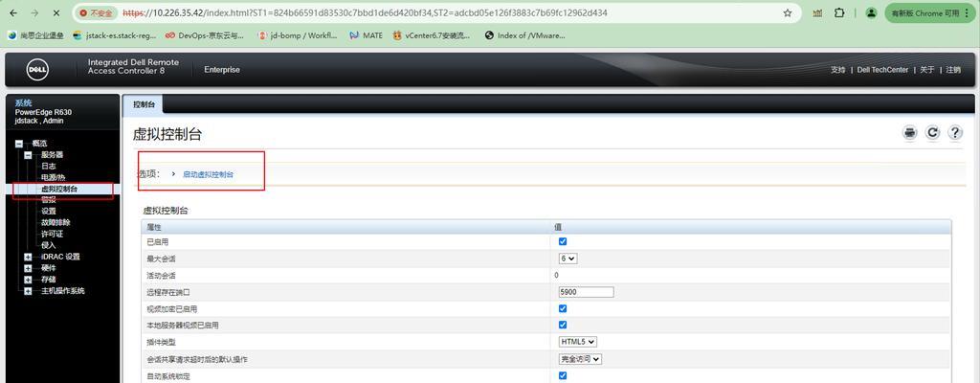
Task: Open the 插件类型 HTML5 dropdown
Action: tap(578, 342)
